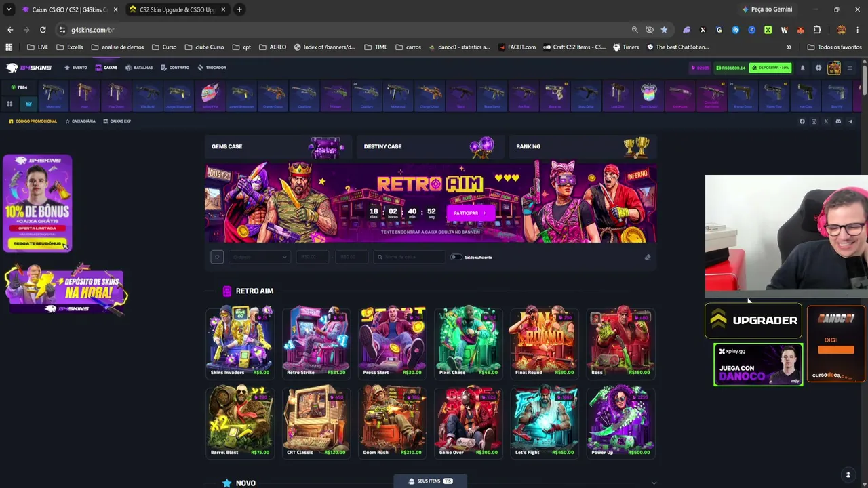Image resolution: width=868 pixels, height=488 pixels.
Task: Open the Ordenar sort dropdown
Action: click(259, 257)
